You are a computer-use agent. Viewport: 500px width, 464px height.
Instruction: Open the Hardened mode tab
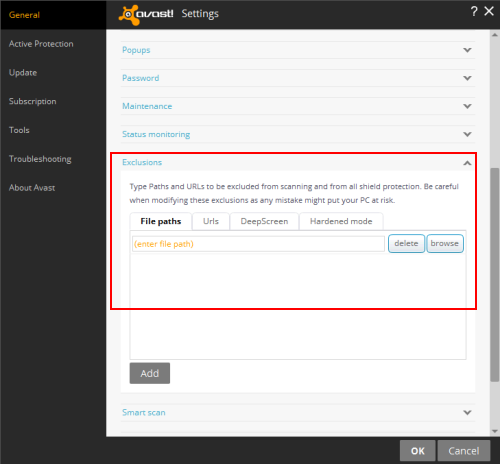tap(341, 221)
